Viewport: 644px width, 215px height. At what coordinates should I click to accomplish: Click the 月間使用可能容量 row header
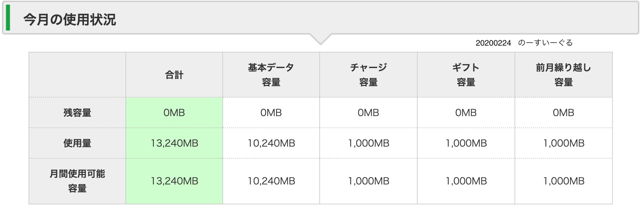[x=77, y=181]
